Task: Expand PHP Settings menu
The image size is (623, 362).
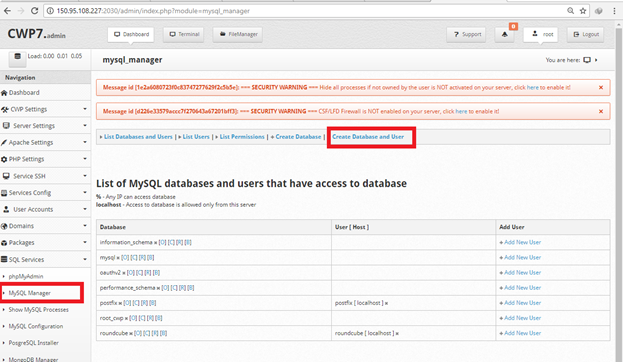Action: pyautogui.click(x=45, y=159)
